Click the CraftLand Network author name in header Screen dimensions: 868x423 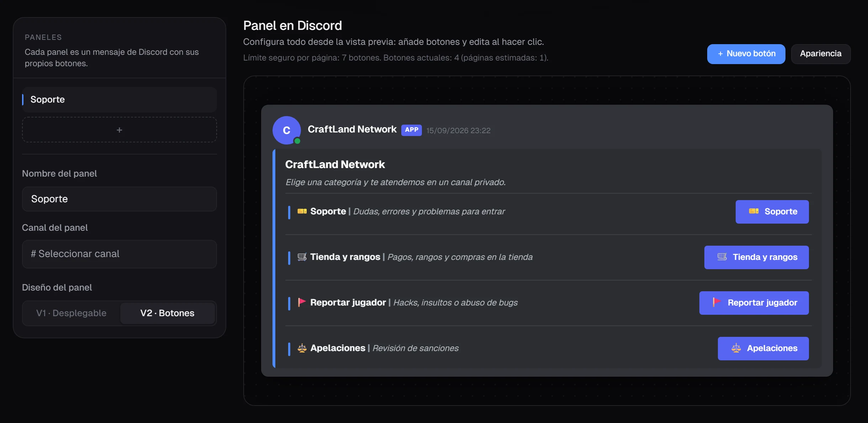click(352, 129)
